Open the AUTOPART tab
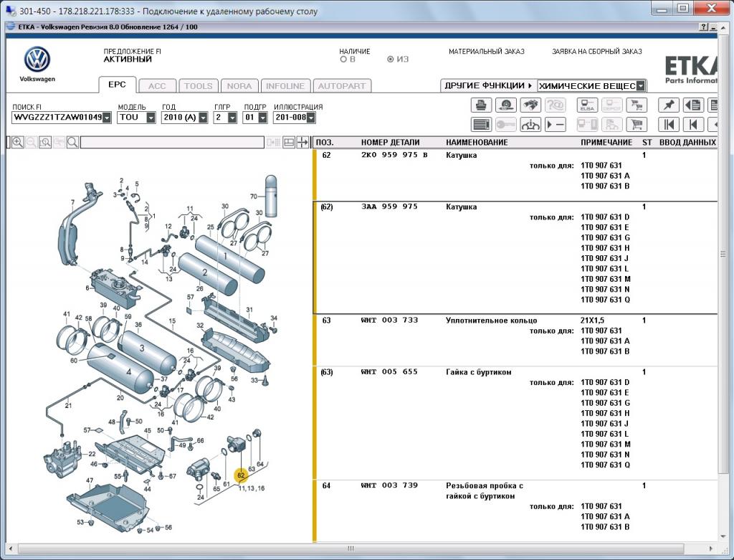The height and width of the screenshot is (560, 734). [x=342, y=86]
